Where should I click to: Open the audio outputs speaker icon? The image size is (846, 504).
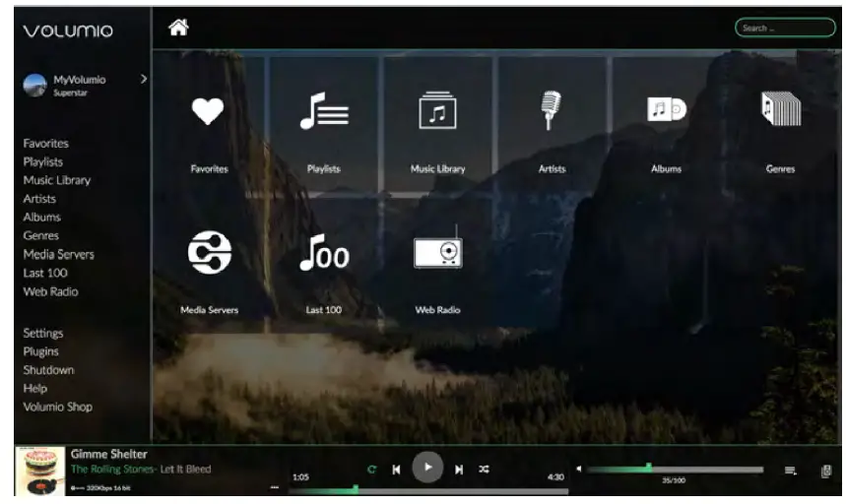(x=826, y=472)
